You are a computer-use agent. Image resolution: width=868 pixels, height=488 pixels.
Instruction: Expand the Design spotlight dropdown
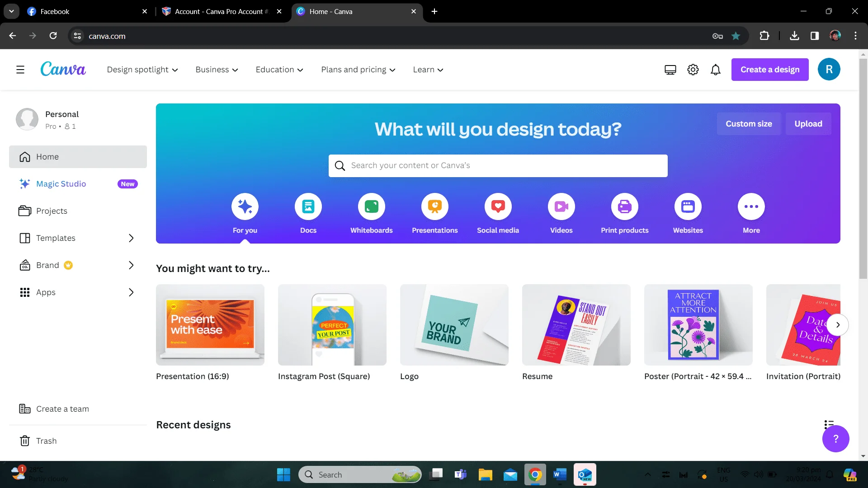(x=142, y=70)
